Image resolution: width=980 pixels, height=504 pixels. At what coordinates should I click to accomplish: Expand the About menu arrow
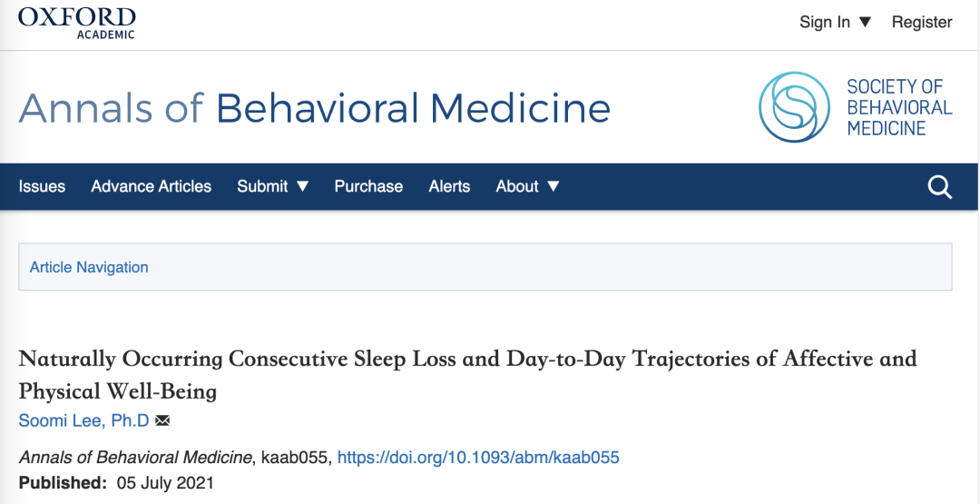[554, 186]
